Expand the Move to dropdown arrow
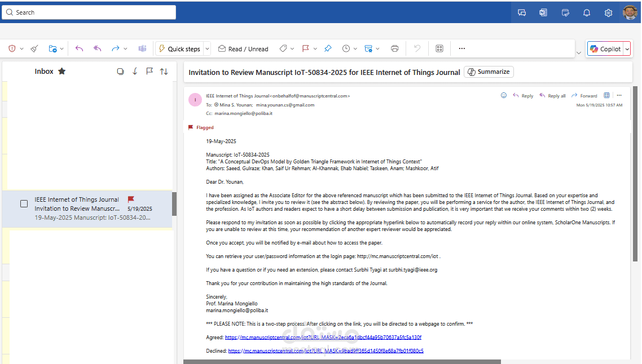642x364 pixels. [62, 49]
